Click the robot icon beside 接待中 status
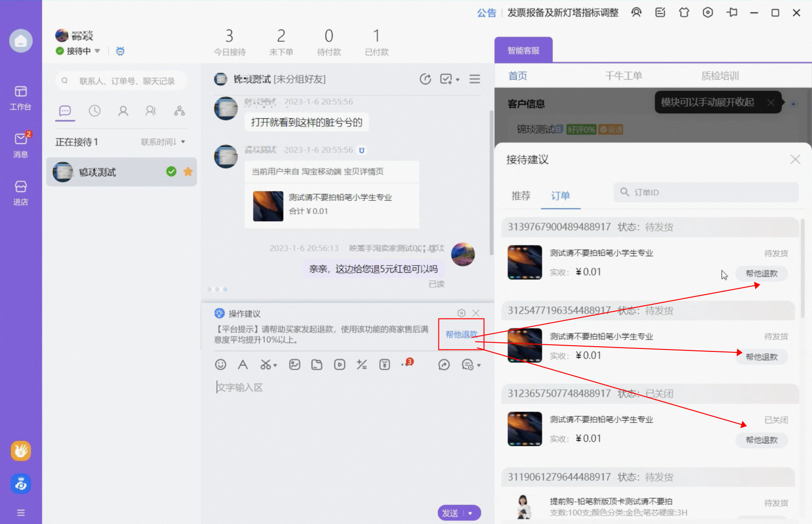The image size is (812, 524). click(x=120, y=51)
